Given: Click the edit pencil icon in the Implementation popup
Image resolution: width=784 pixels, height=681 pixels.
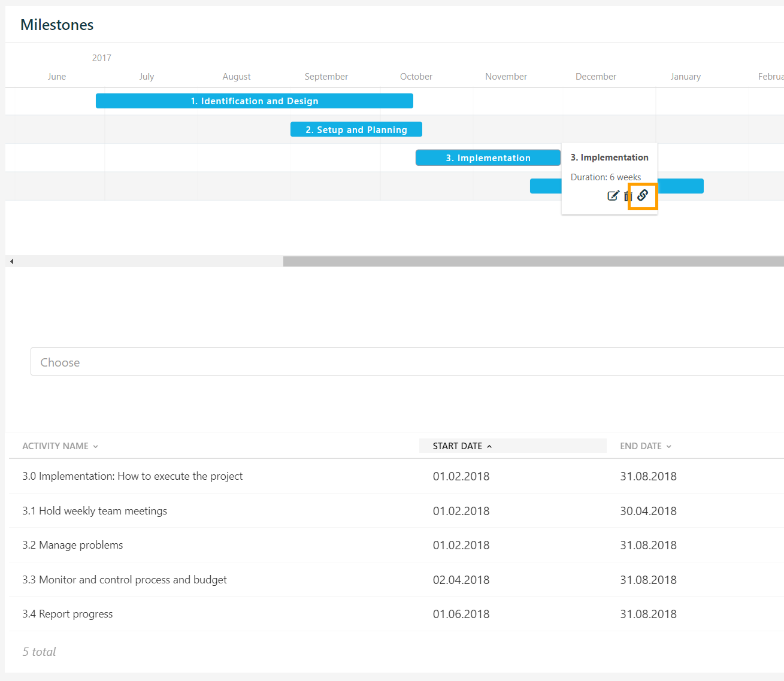Looking at the screenshot, I should pyautogui.click(x=613, y=196).
